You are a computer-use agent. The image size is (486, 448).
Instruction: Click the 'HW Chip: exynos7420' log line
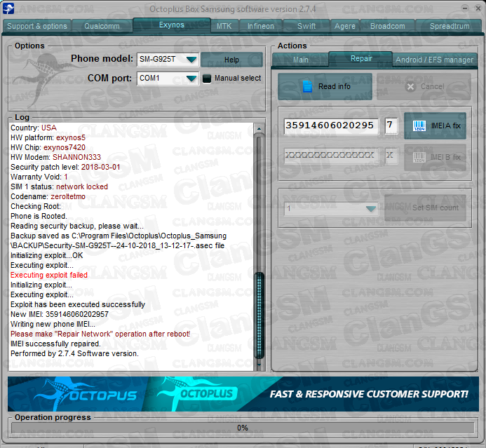pos(48,147)
